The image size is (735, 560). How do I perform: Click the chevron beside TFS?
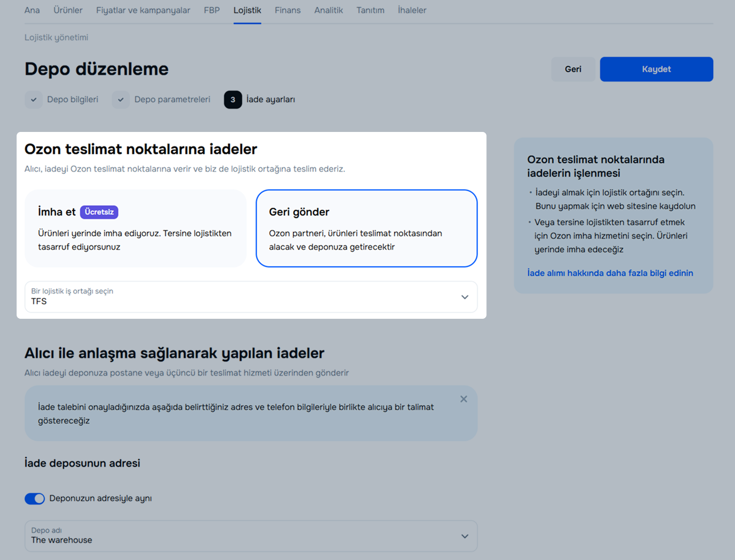click(x=465, y=297)
